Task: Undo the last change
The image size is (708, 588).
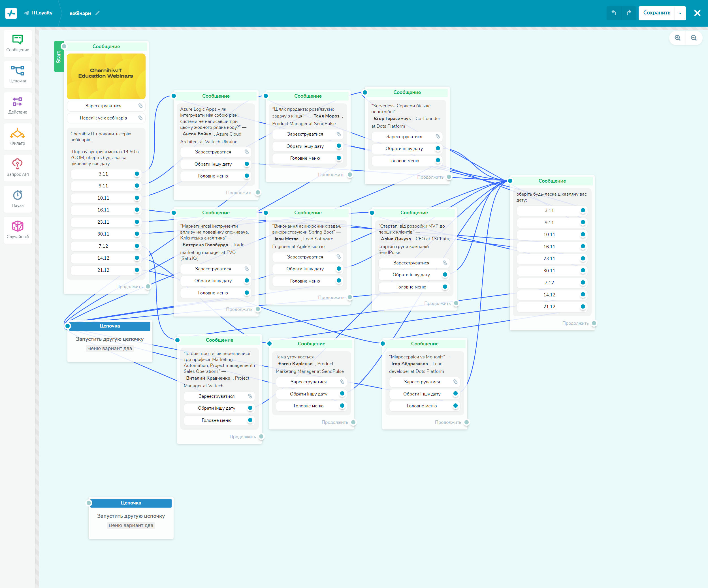Action: click(x=614, y=13)
